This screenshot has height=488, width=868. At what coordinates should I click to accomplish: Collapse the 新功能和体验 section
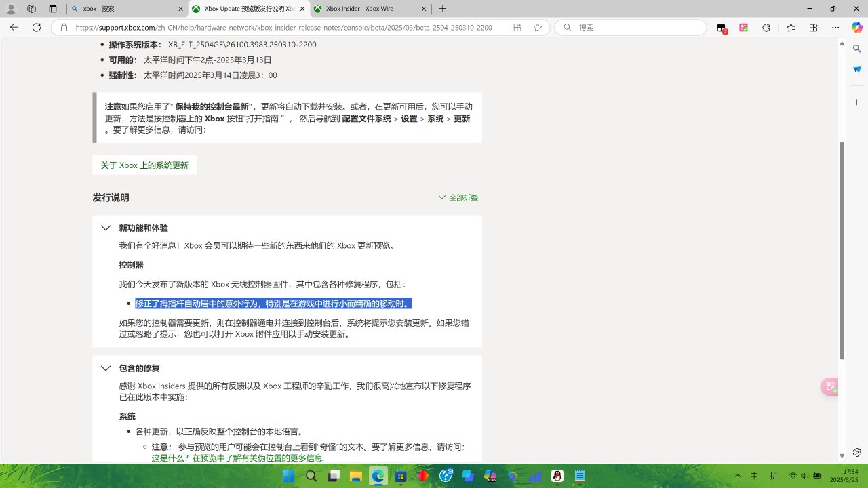pyautogui.click(x=106, y=228)
